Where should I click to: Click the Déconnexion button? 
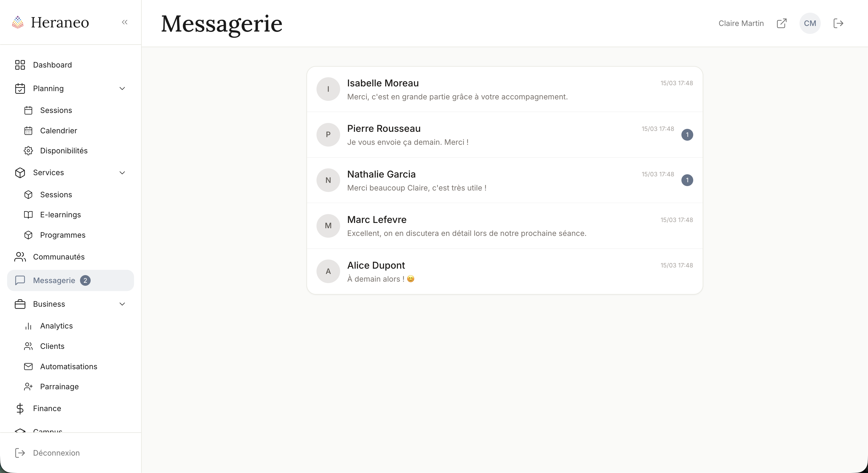pyautogui.click(x=56, y=453)
